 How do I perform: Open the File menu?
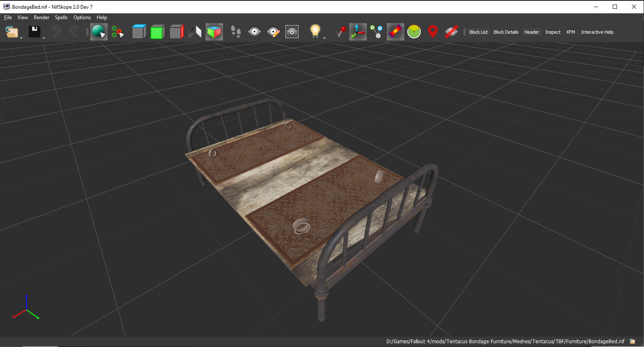pos(8,17)
